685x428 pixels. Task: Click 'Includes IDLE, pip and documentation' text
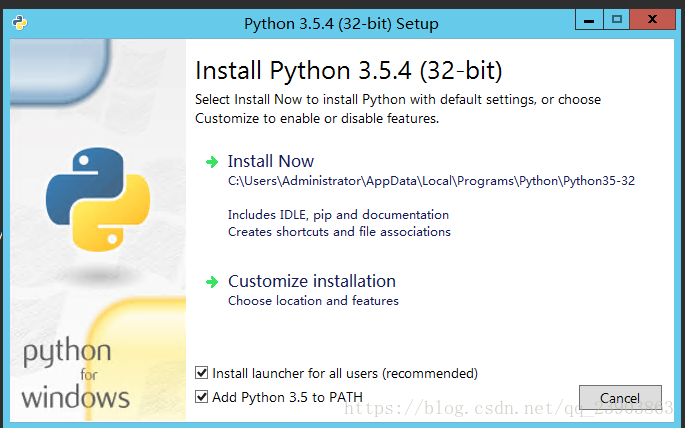click(x=338, y=215)
